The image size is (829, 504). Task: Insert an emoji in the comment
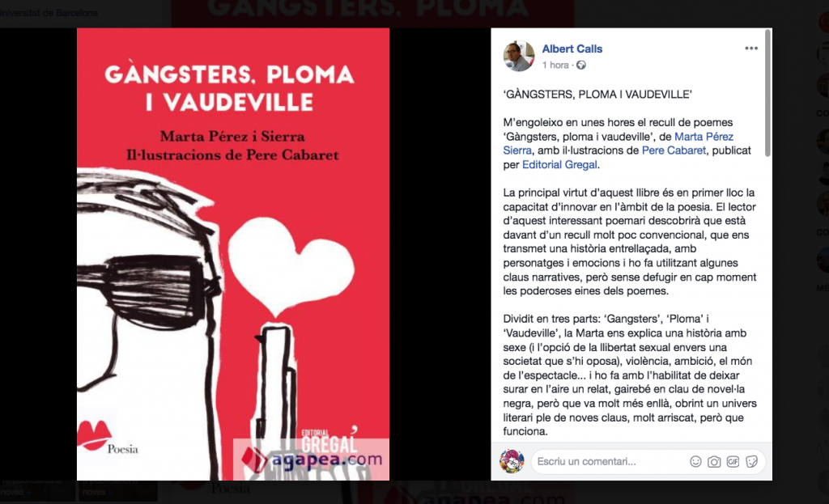(x=695, y=462)
